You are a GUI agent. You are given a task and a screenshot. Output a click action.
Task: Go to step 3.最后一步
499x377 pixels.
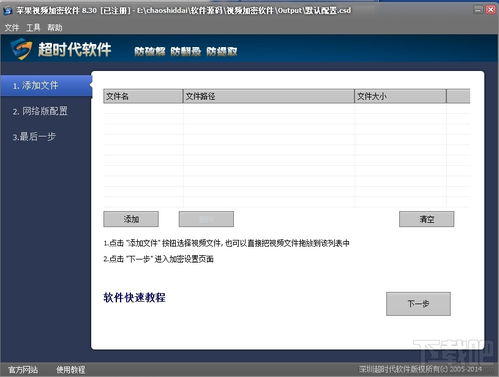point(34,137)
